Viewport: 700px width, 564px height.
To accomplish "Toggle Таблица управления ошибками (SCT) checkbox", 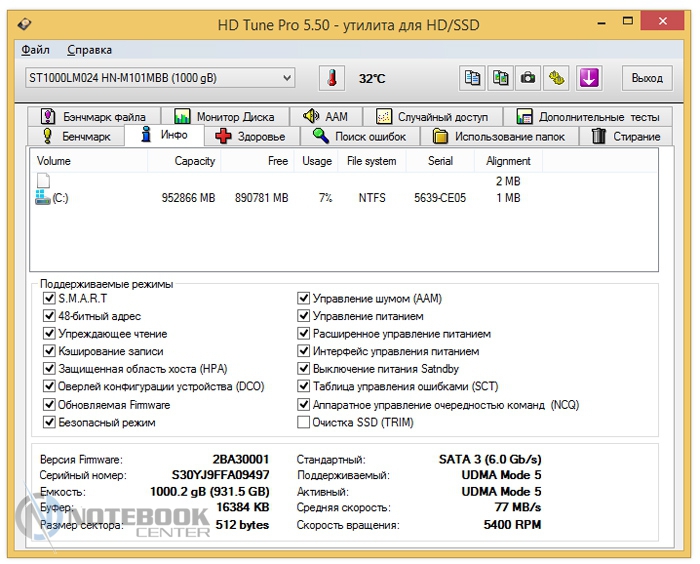I will coord(304,386).
